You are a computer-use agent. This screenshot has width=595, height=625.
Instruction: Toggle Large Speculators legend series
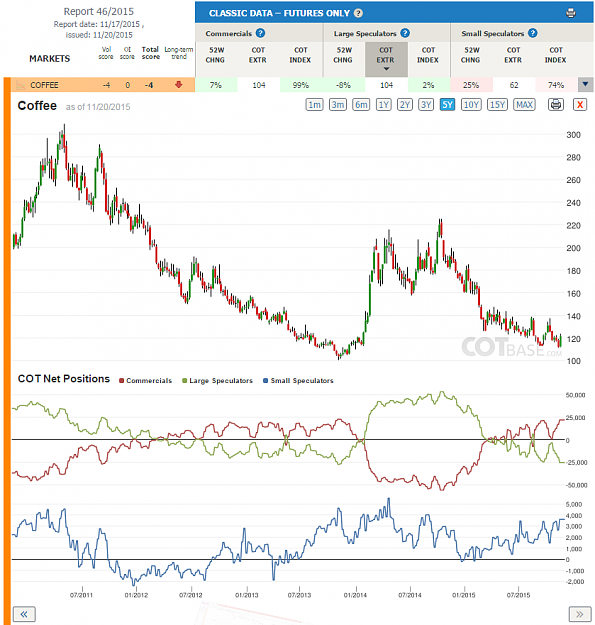coord(217,381)
